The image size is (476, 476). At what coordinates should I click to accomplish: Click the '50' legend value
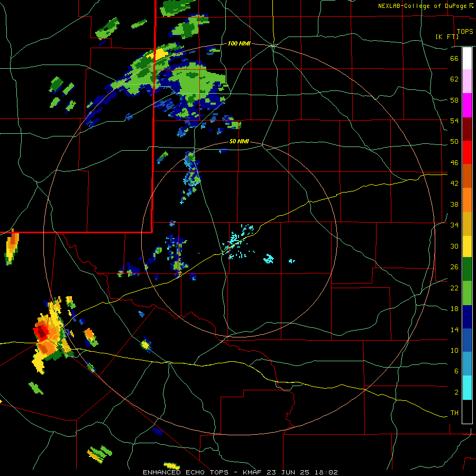454,142
